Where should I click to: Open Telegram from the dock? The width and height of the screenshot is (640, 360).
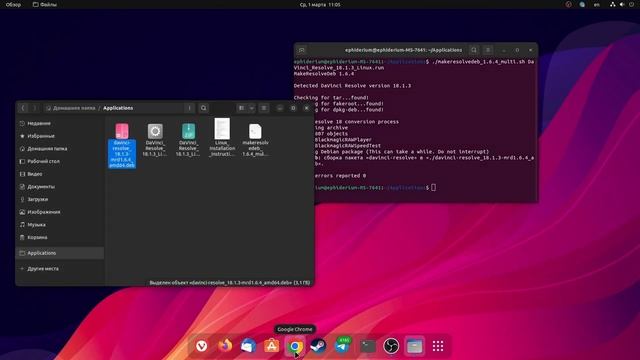342,346
